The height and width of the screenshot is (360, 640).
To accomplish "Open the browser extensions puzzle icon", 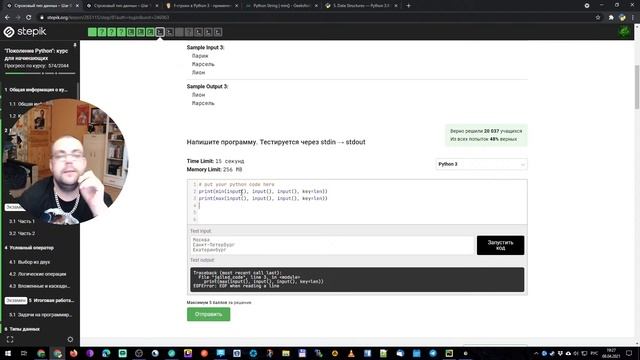I will point(611,18).
